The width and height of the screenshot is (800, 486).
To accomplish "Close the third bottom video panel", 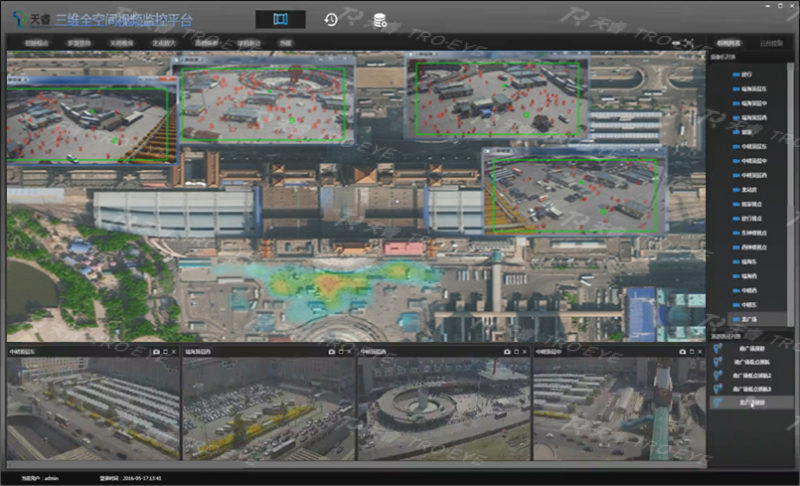I will pyautogui.click(x=526, y=352).
